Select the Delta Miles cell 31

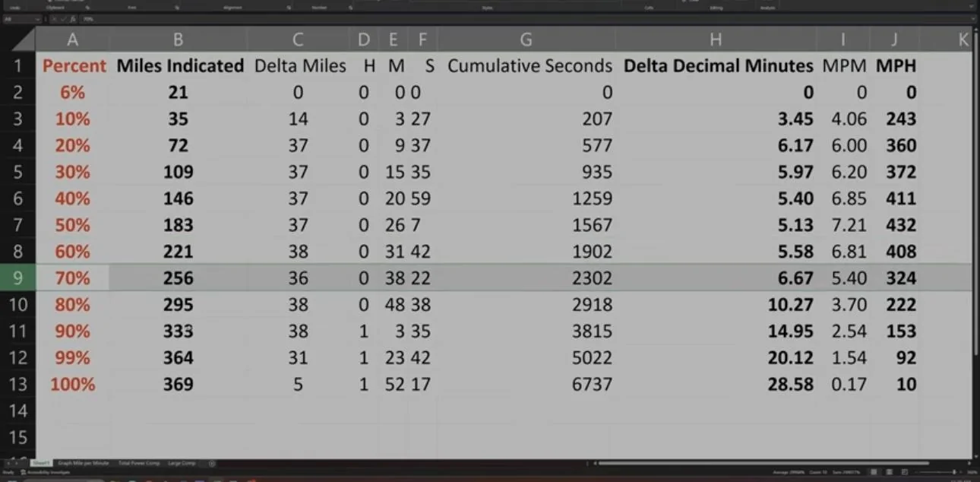tap(298, 357)
